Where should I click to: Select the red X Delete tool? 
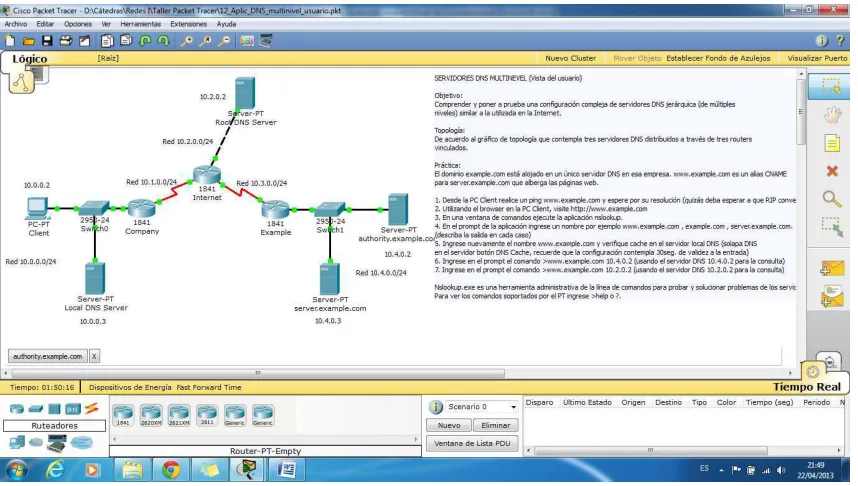(x=832, y=171)
